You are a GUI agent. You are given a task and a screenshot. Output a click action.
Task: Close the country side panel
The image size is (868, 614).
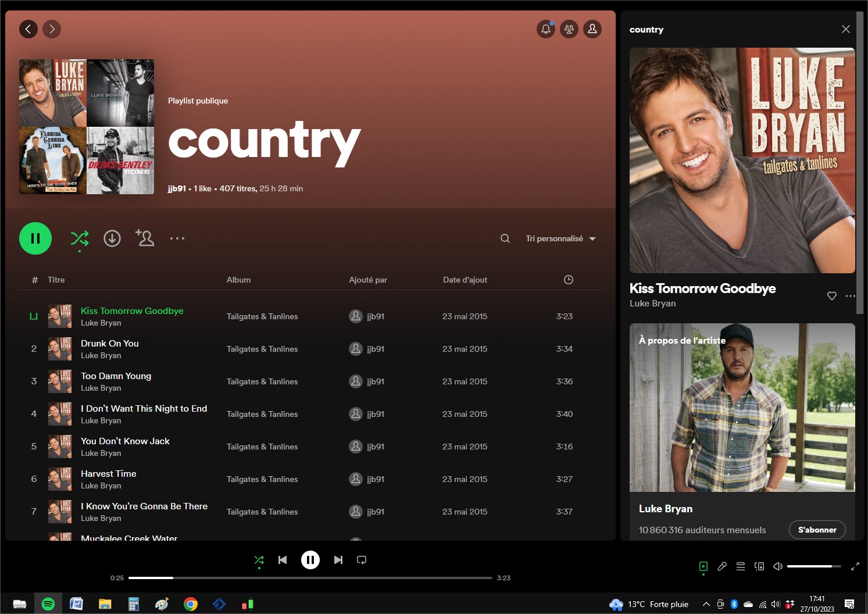tap(846, 29)
